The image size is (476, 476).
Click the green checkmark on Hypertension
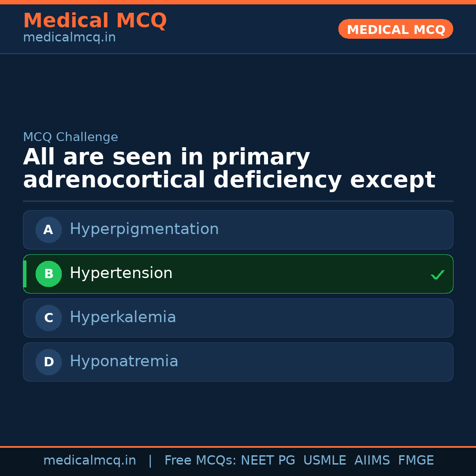point(437,275)
